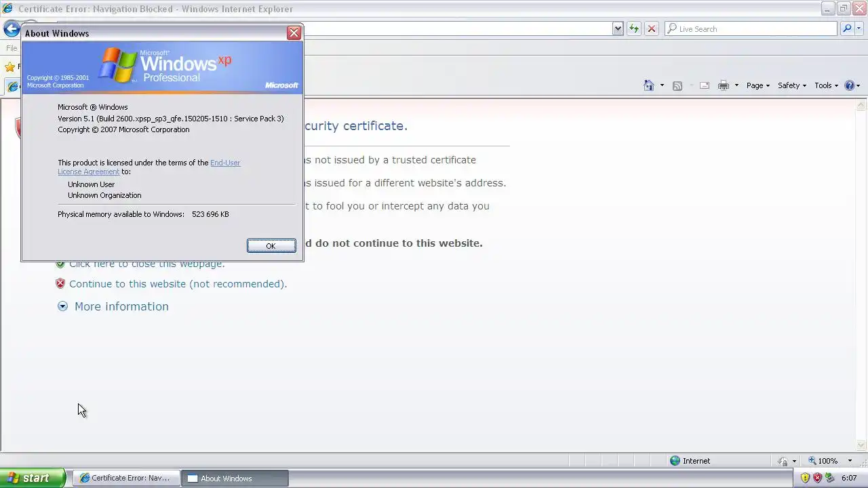This screenshot has height=488, width=868.
Task: Click the 100% zoom level button
Action: pos(823,461)
